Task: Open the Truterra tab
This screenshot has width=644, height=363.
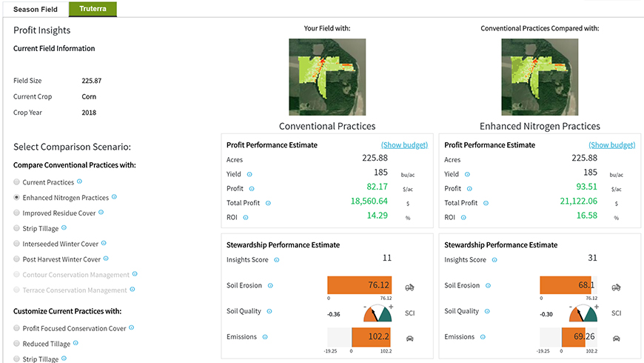Action: 93,10
